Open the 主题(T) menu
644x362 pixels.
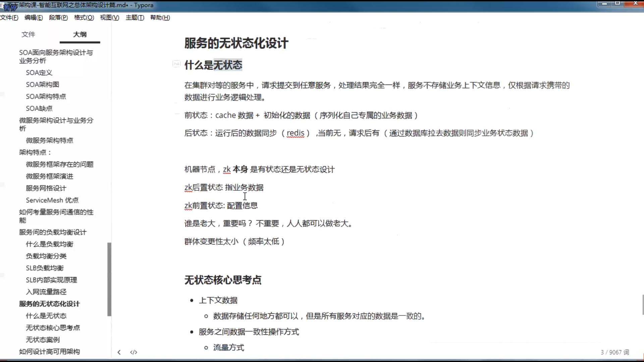135,17
